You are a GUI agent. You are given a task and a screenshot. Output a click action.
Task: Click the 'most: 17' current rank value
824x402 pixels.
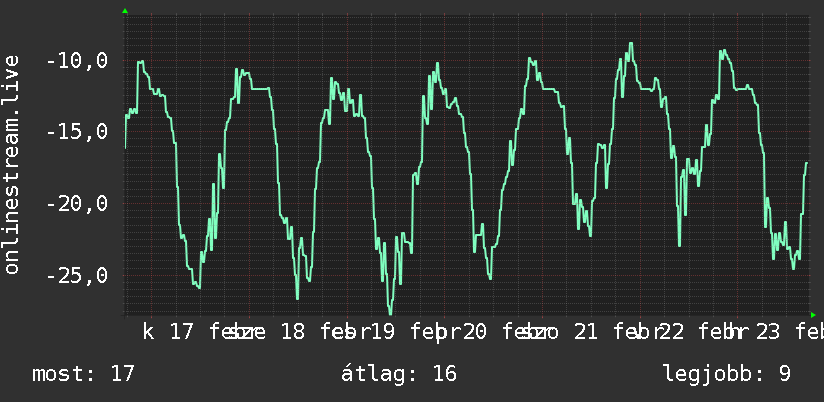pos(84,374)
